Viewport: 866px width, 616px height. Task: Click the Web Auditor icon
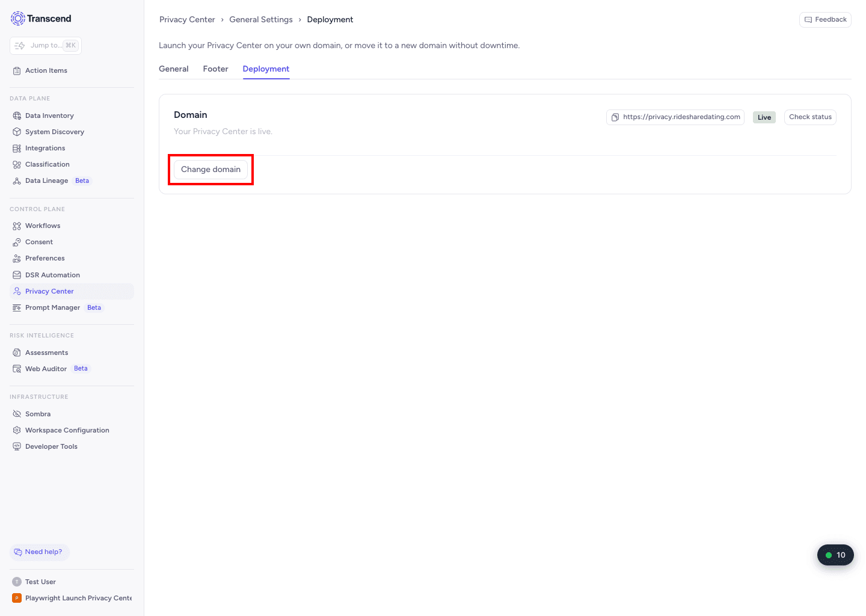(x=17, y=369)
